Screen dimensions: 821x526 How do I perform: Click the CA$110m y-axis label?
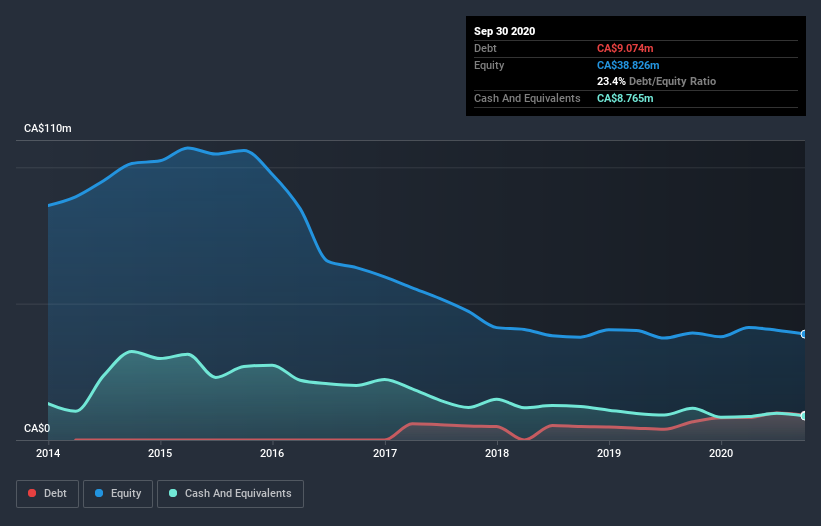click(x=48, y=128)
